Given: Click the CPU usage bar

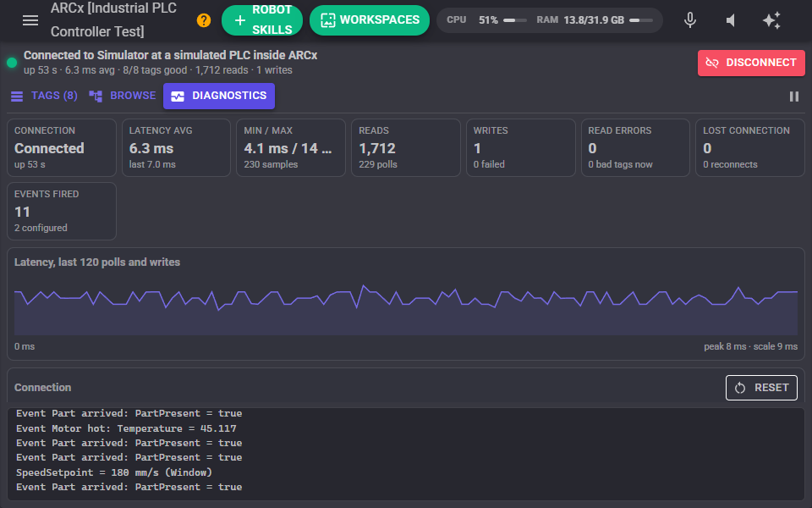Looking at the screenshot, I should coord(515,20).
